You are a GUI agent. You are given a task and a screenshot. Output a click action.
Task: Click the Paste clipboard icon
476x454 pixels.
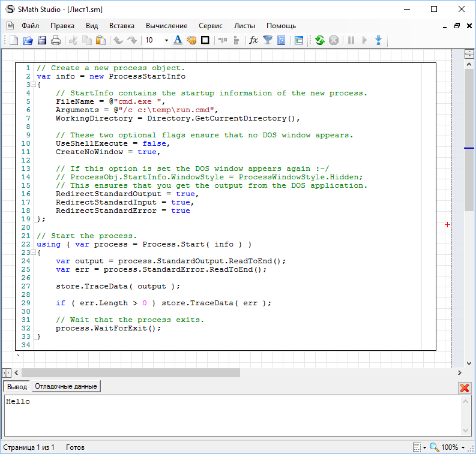point(101,40)
